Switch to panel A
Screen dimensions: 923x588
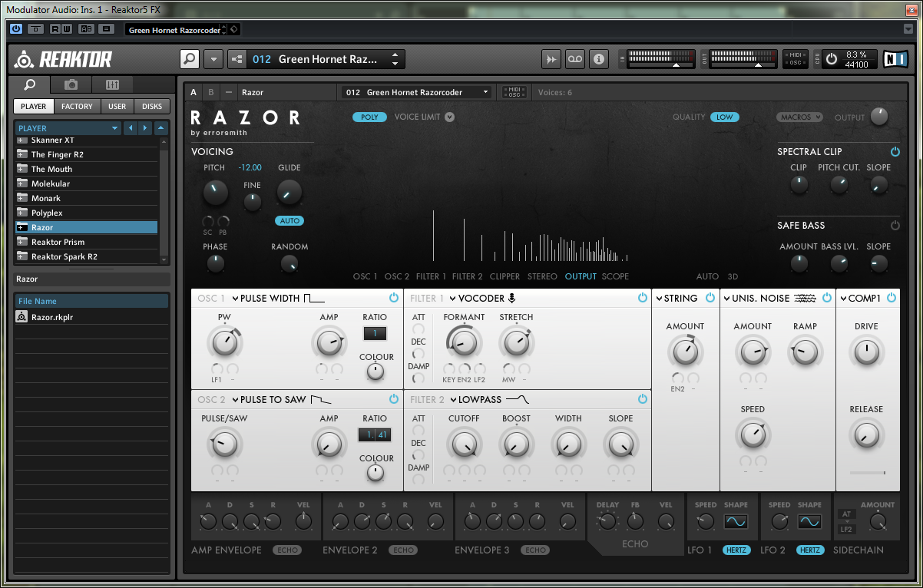pos(194,92)
